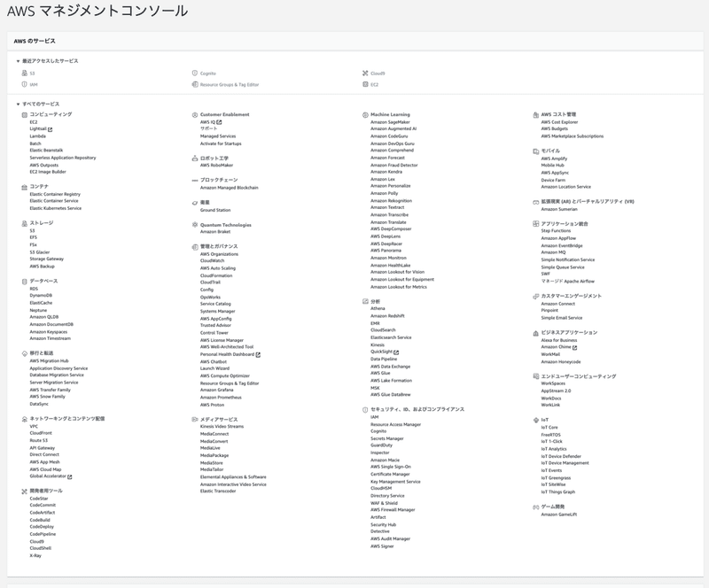
Task: Click the カスタマーエンゲージメント category icon
Action: coord(536,297)
